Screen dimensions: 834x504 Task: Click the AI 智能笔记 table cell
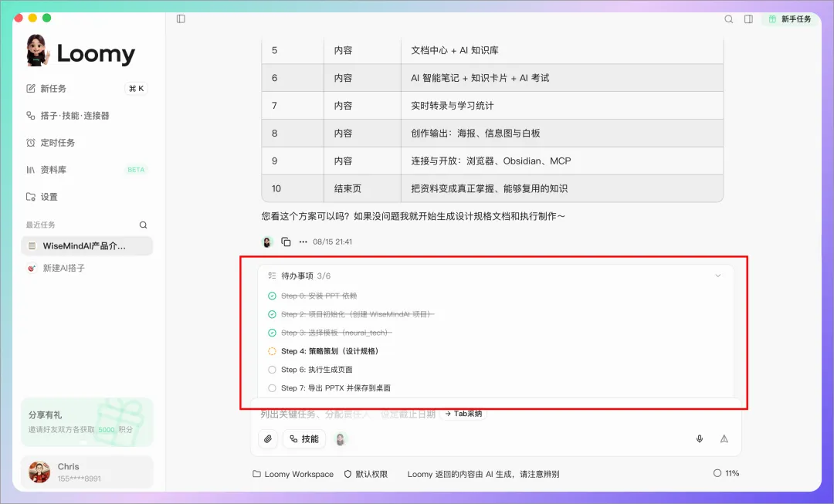pyautogui.click(x=561, y=78)
